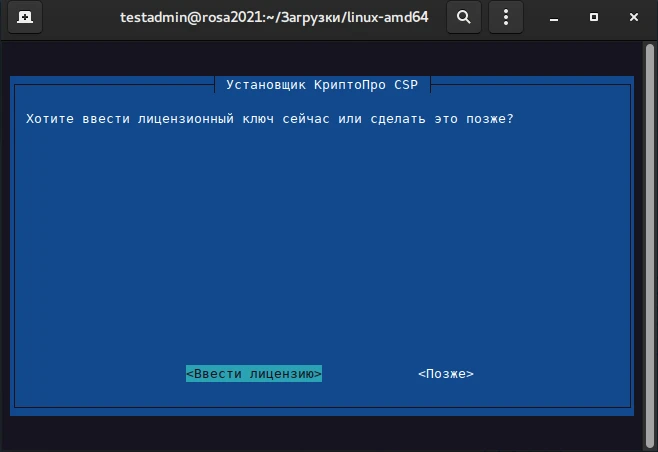Choose the <Позже> option

(446, 374)
